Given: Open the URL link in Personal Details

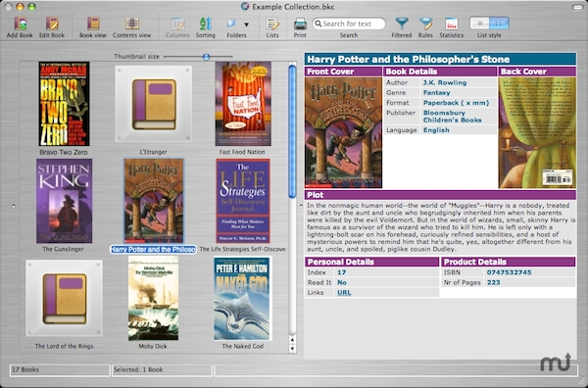Looking at the screenshot, I should pos(344,293).
